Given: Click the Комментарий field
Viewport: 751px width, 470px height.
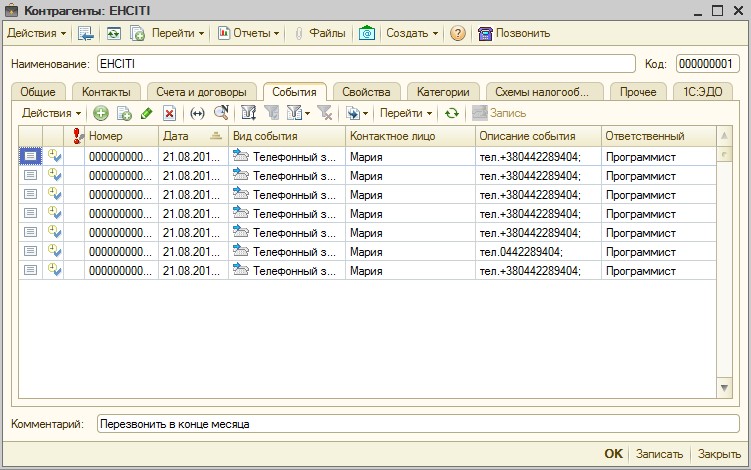Looking at the screenshot, I should [x=418, y=424].
